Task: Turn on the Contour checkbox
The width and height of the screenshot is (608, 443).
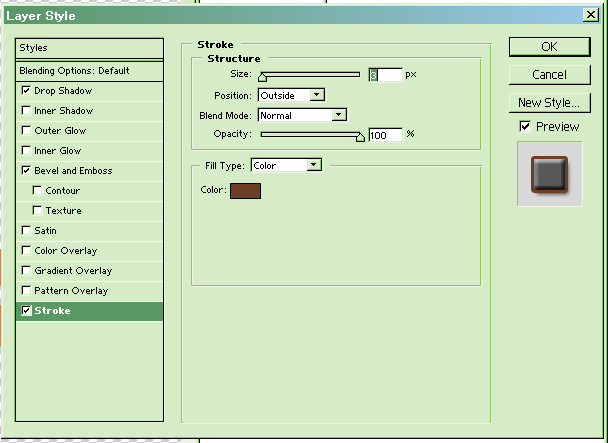Action: point(38,191)
